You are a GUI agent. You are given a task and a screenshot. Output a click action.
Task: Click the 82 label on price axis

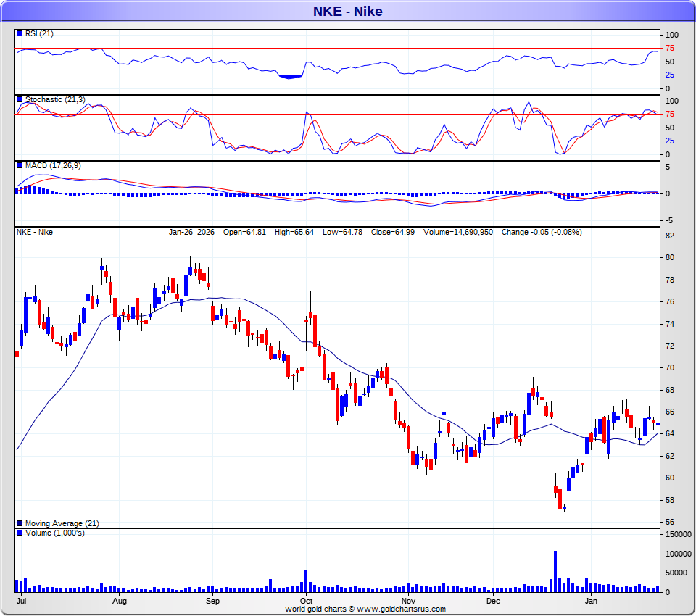pyautogui.click(x=670, y=236)
